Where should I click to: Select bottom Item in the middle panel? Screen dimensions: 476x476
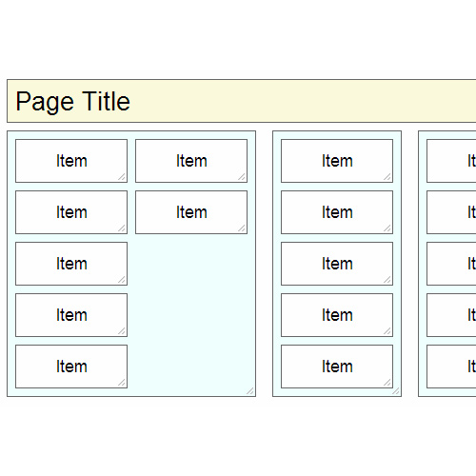tap(337, 367)
